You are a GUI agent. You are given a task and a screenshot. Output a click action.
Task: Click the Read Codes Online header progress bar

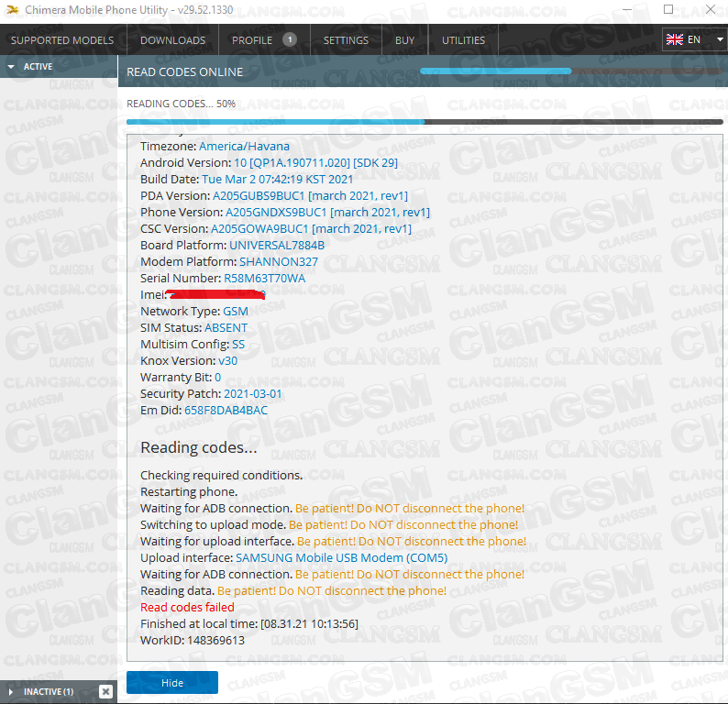pos(570,71)
